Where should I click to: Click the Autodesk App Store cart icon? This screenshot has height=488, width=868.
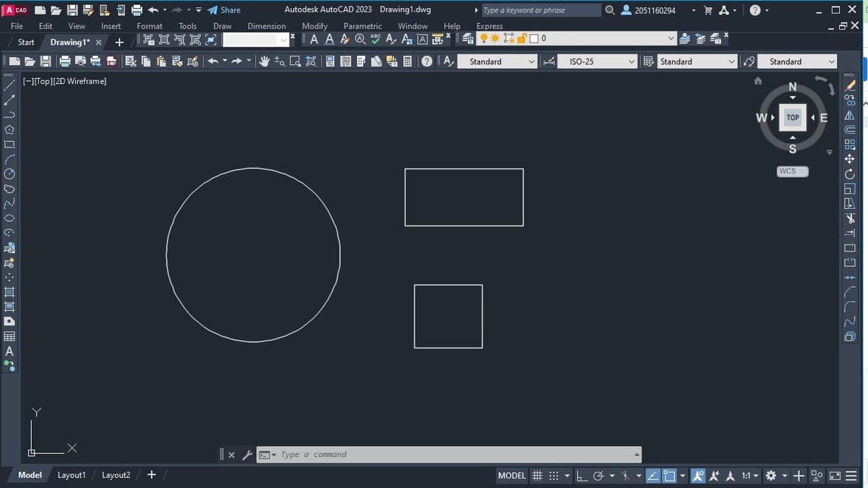click(x=710, y=10)
